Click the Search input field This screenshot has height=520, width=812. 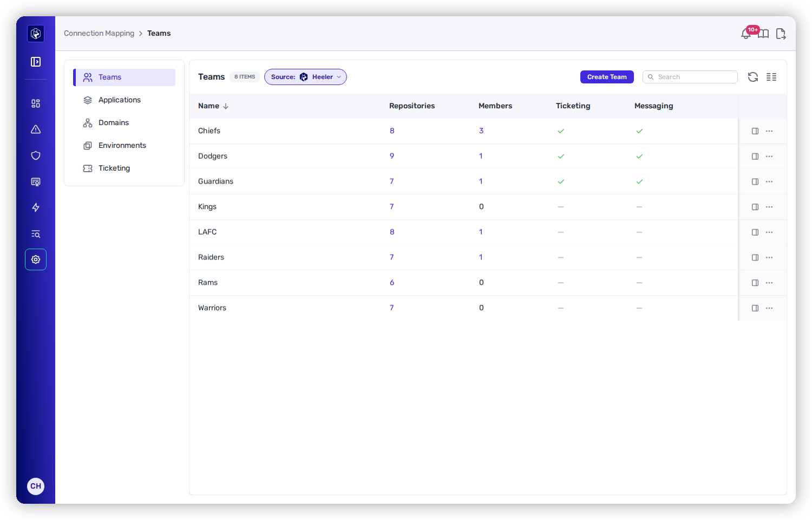(690, 77)
